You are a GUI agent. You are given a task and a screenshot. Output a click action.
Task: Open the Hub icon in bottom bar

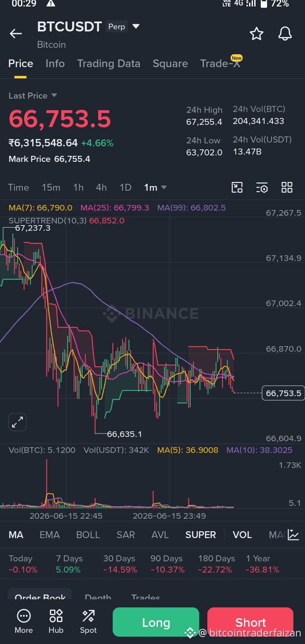[x=56, y=622]
